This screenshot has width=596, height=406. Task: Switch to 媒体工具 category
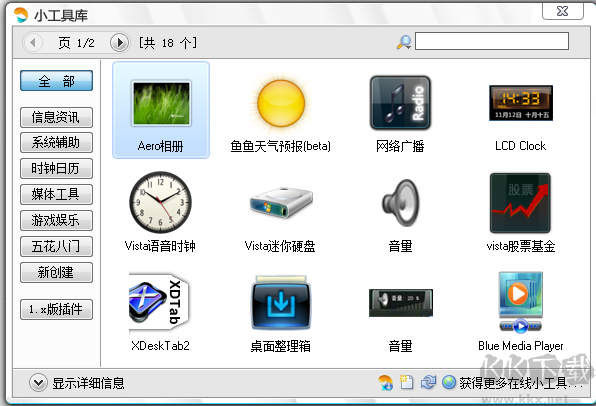click(56, 194)
